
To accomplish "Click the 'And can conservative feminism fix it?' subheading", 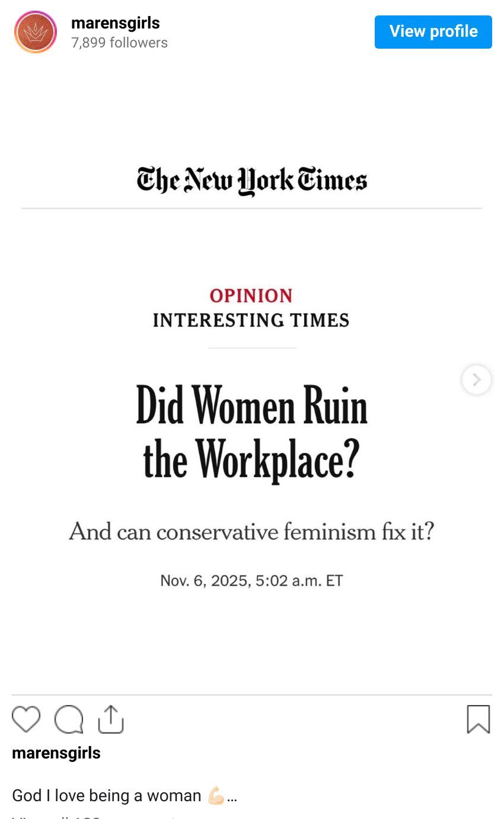I will (252, 531).
